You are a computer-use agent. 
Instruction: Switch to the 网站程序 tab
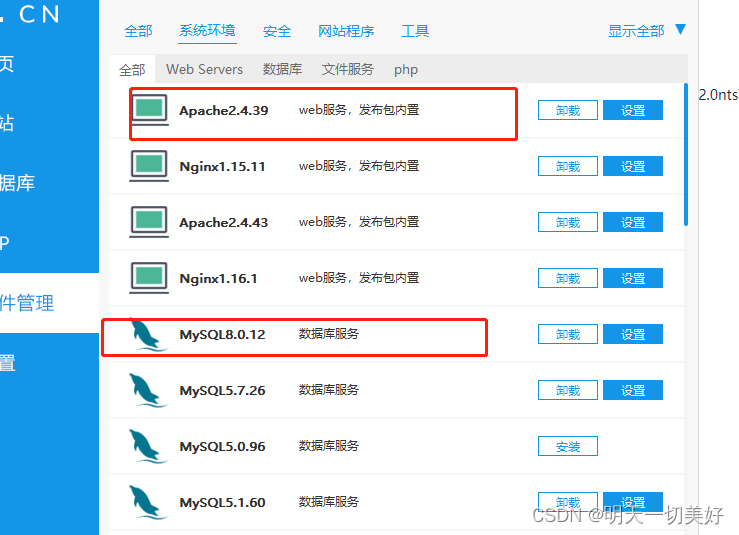coord(346,31)
